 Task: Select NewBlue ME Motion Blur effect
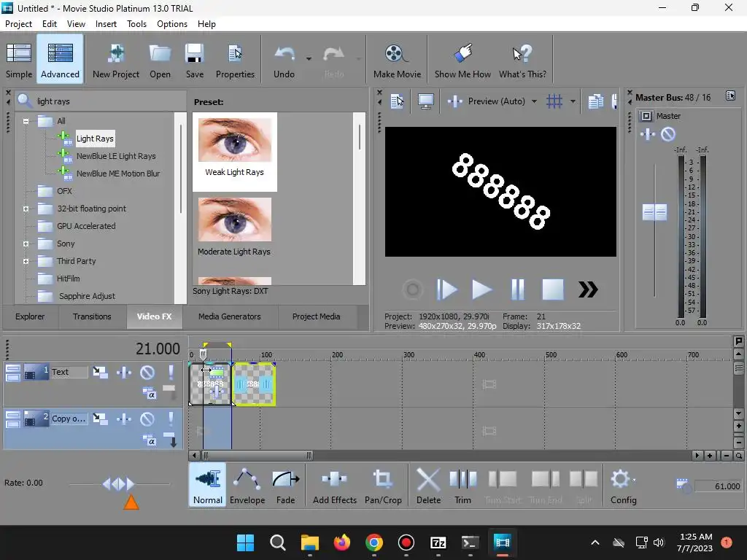[118, 174]
